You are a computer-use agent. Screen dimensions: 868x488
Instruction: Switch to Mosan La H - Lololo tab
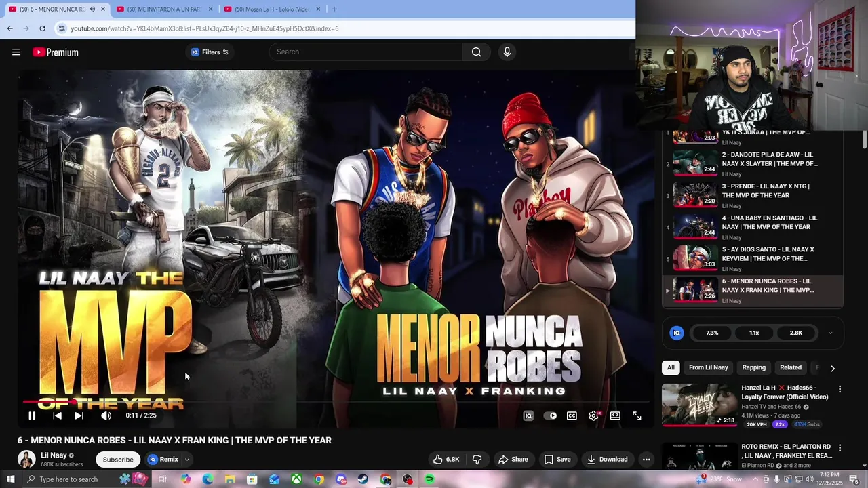[271, 9]
